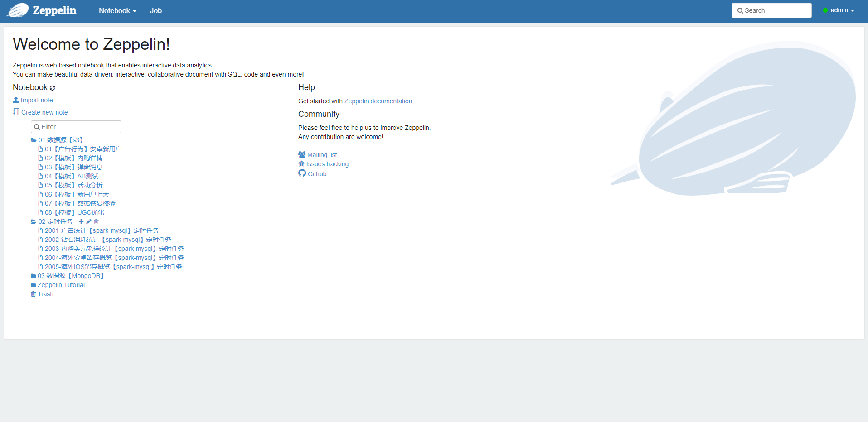The image size is (868, 422).
Task: Open the Zeppelin documentation link
Action: (x=378, y=101)
